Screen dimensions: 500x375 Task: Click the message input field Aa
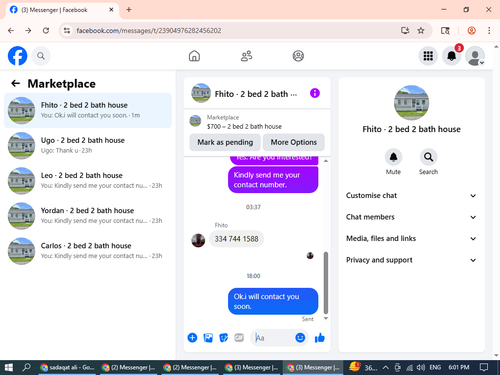(x=273, y=338)
